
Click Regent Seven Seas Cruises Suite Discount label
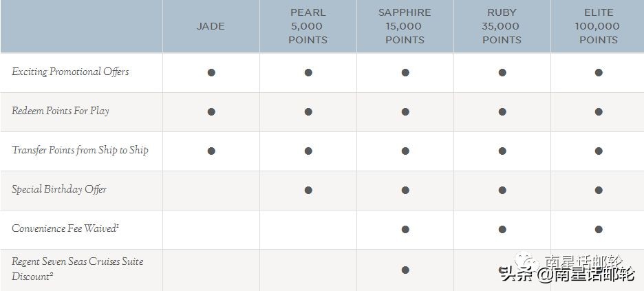[77, 268]
